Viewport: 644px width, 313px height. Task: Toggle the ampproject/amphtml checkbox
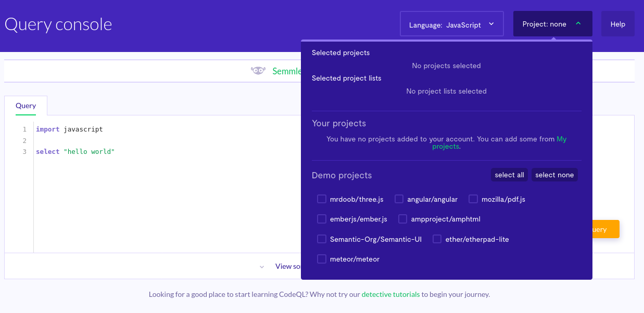403,219
